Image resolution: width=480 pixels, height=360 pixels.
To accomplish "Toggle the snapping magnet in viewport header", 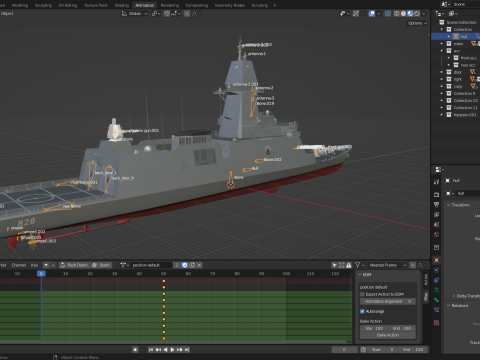I will (167, 14).
